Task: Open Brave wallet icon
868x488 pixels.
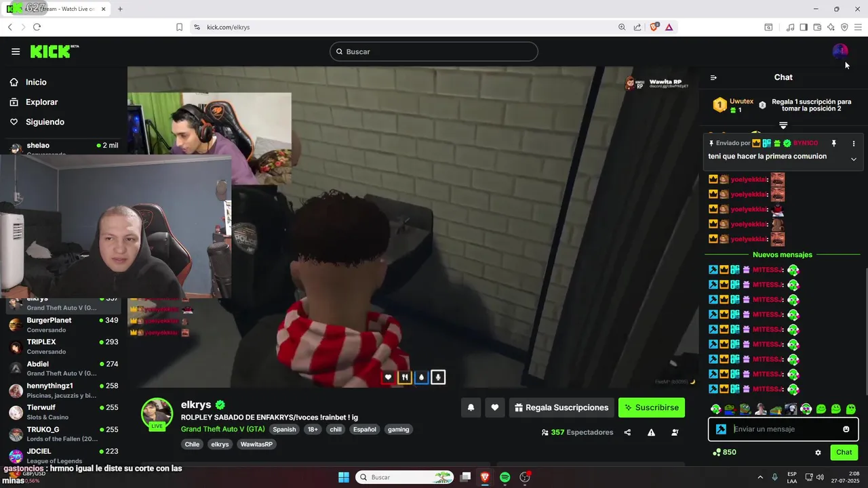Action: [817, 27]
